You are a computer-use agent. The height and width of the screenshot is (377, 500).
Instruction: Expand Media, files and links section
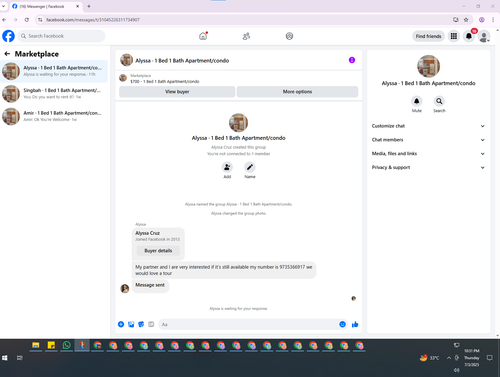[x=428, y=154]
